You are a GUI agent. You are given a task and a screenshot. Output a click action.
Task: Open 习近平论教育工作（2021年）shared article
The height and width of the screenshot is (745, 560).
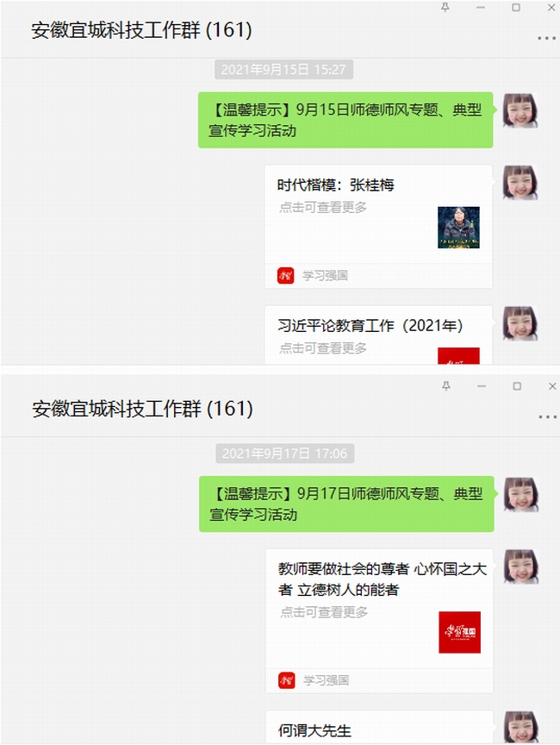coord(378,335)
